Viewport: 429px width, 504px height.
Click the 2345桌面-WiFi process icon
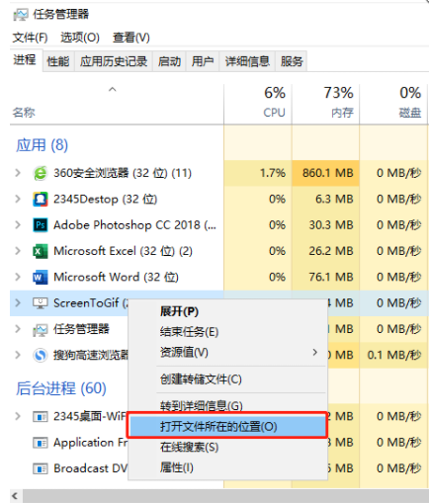point(41,417)
